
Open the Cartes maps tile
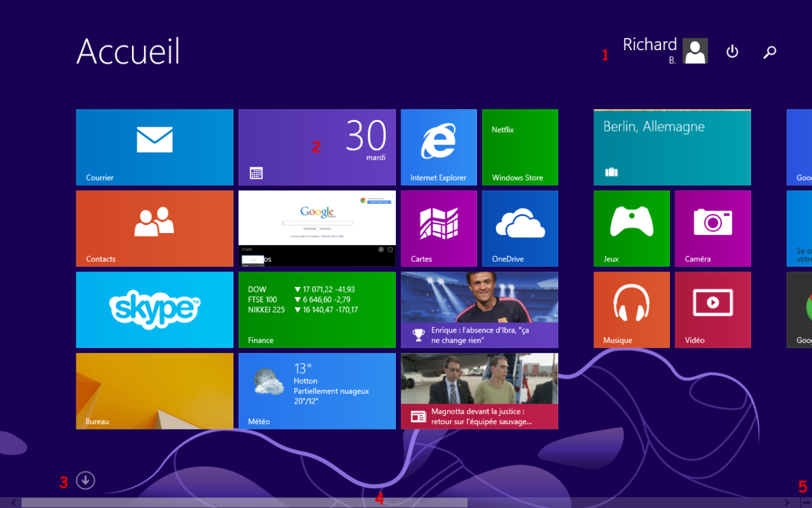tap(438, 228)
